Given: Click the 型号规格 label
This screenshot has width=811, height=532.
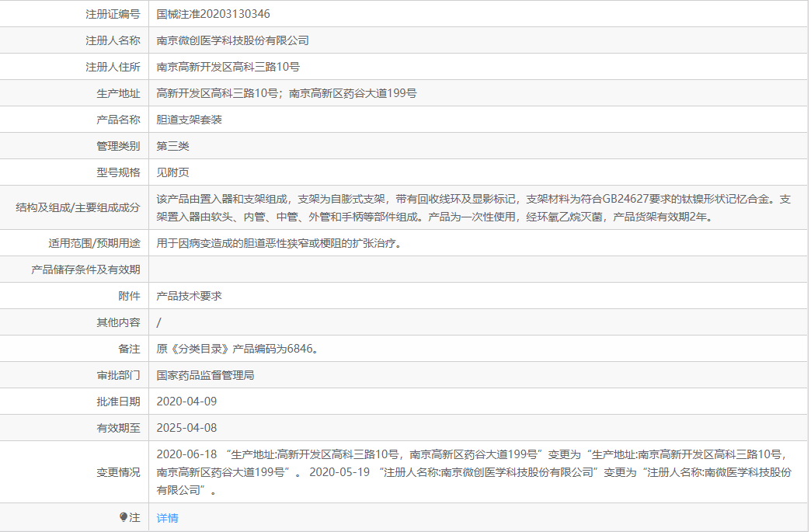Looking at the screenshot, I should coord(118,172).
